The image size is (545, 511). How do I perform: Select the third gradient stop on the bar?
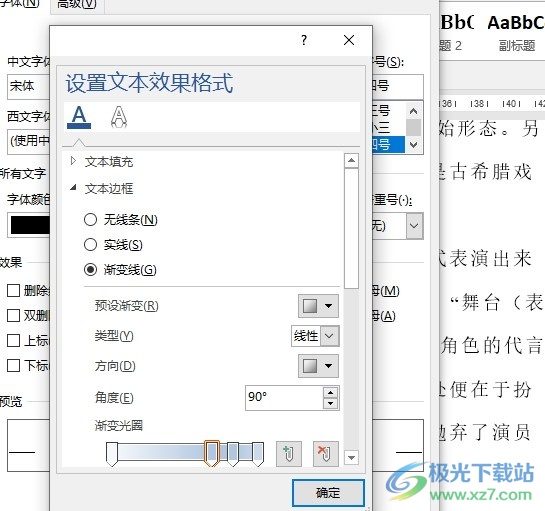(233, 454)
